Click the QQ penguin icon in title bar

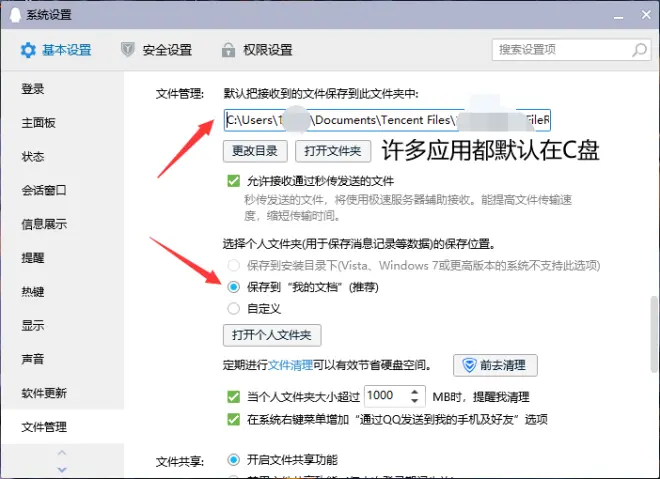click(15, 15)
